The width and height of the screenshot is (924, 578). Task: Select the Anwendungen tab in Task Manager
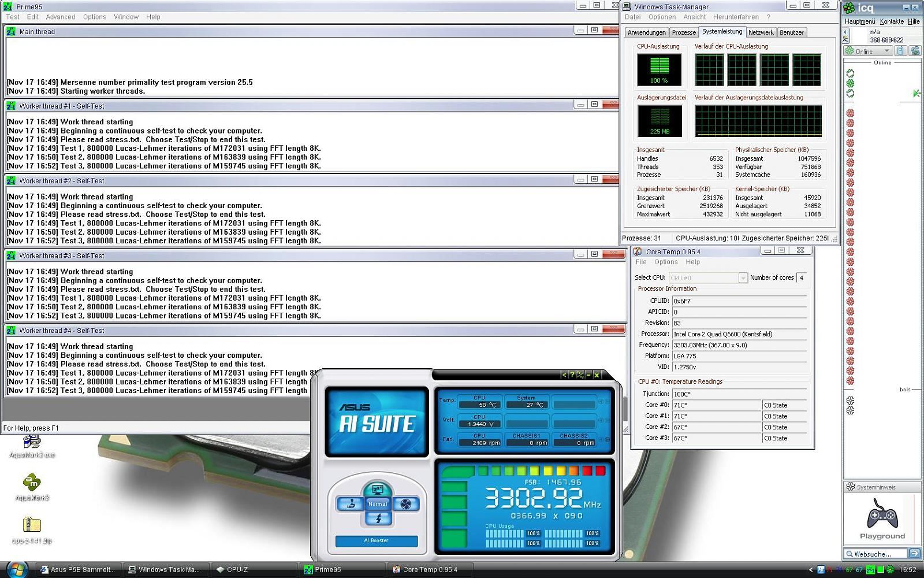[646, 32]
